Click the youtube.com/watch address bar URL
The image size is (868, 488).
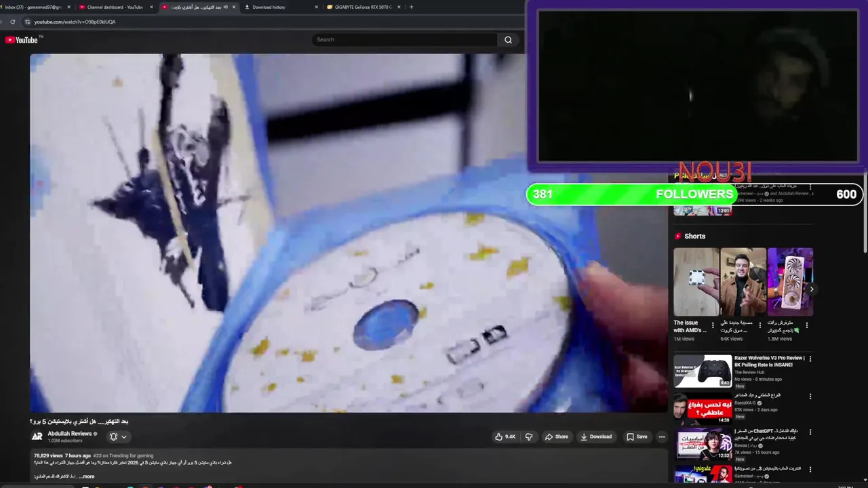click(75, 22)
